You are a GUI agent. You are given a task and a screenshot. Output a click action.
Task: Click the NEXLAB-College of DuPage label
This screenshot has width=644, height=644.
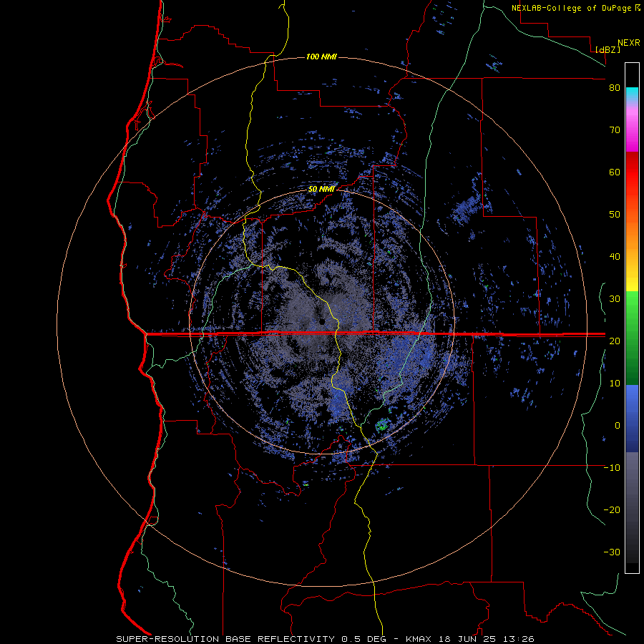(x=571, y=8)
